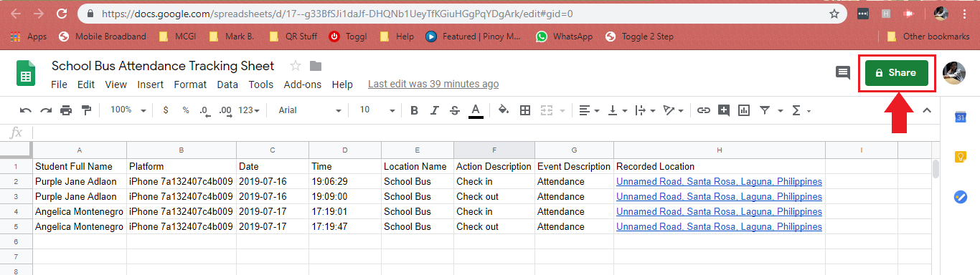Open Tasks in the side panel

click(x=961, y=197)
